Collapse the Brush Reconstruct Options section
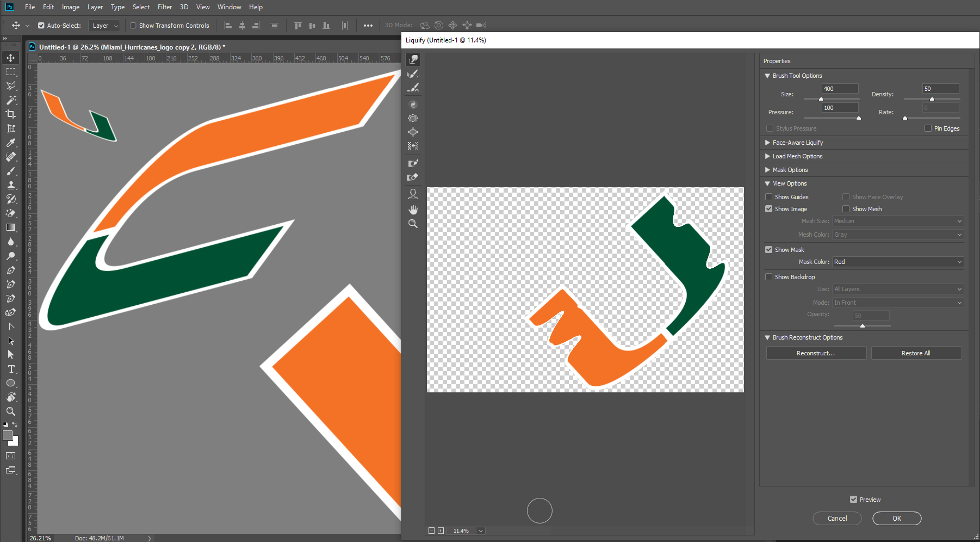The height and width of the screenshot is (542, 980). pos(767,337)
